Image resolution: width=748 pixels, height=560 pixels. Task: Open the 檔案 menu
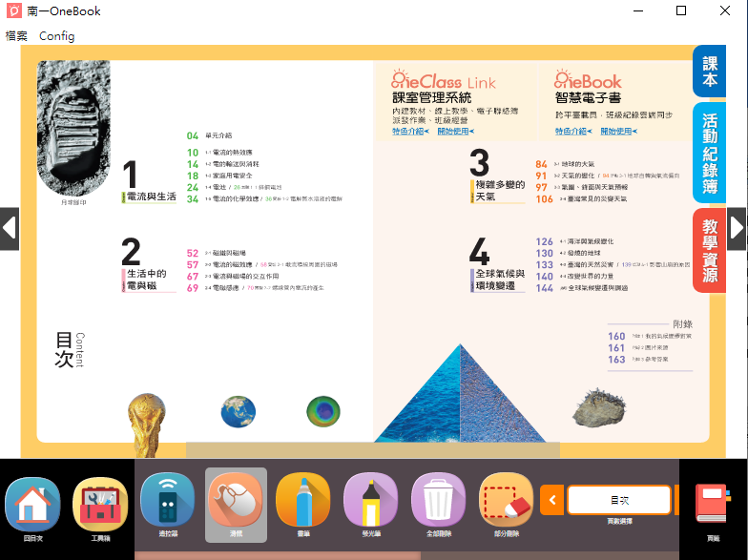16,35
